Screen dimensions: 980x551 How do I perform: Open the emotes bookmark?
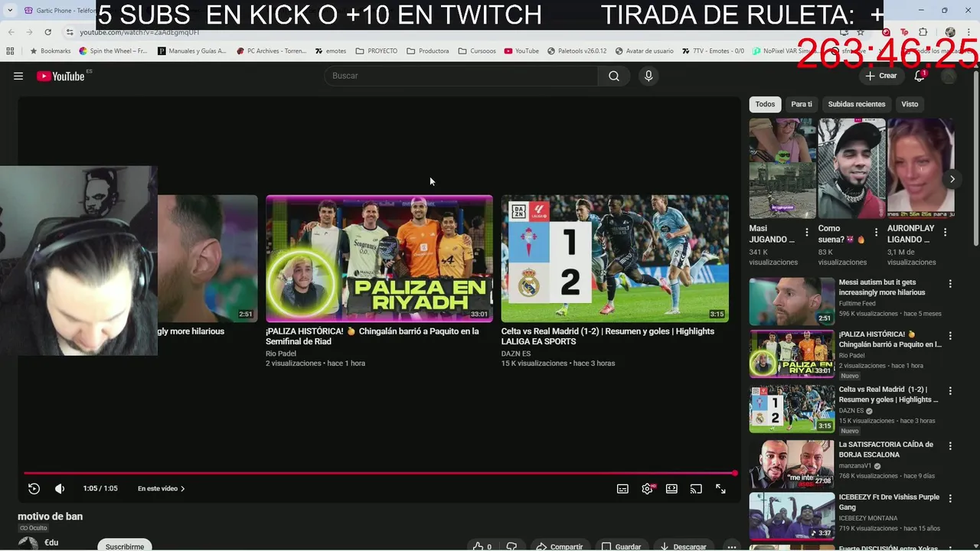331,51
